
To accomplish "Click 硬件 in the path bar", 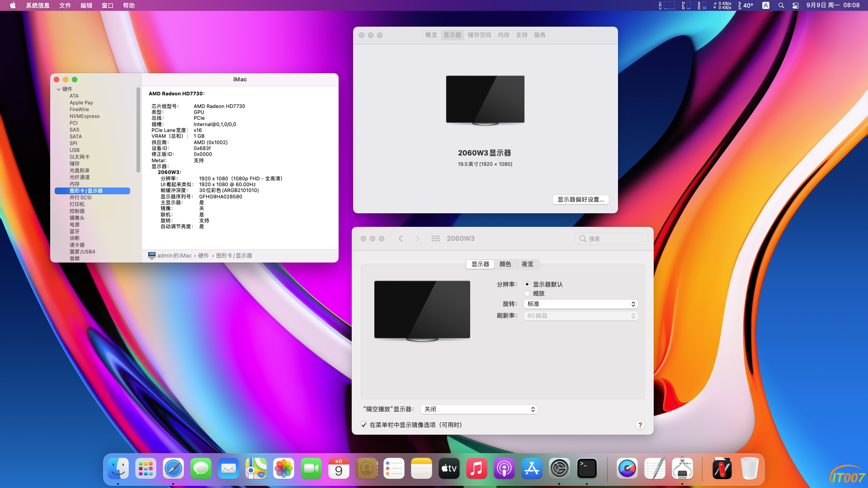I will [x=203, y=256].
